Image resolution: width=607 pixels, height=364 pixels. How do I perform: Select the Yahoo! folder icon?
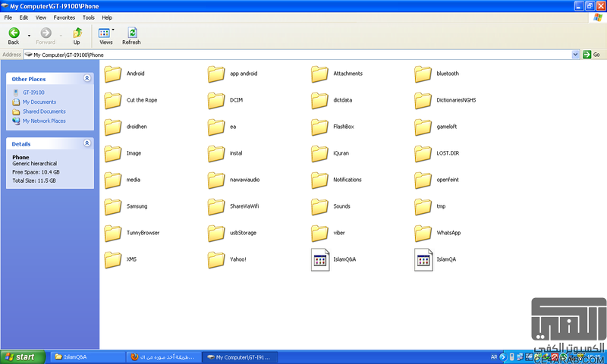[216, 260]
